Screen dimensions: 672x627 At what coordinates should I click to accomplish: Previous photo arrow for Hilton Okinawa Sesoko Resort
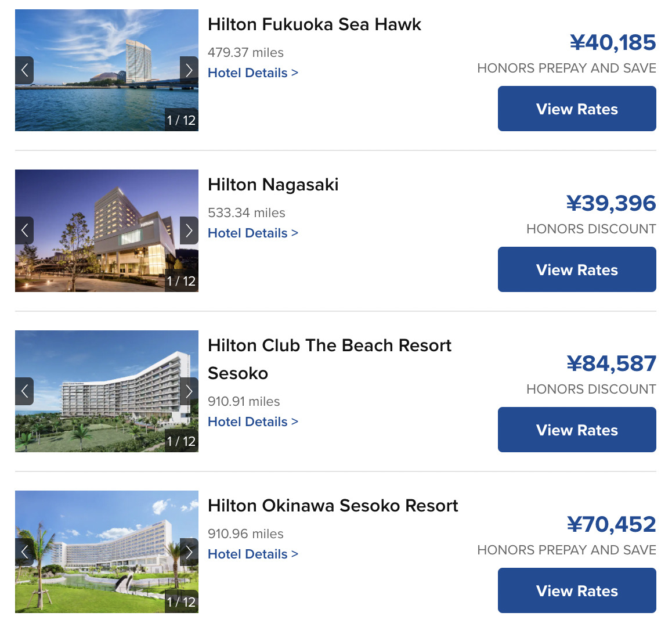[24, 552]
